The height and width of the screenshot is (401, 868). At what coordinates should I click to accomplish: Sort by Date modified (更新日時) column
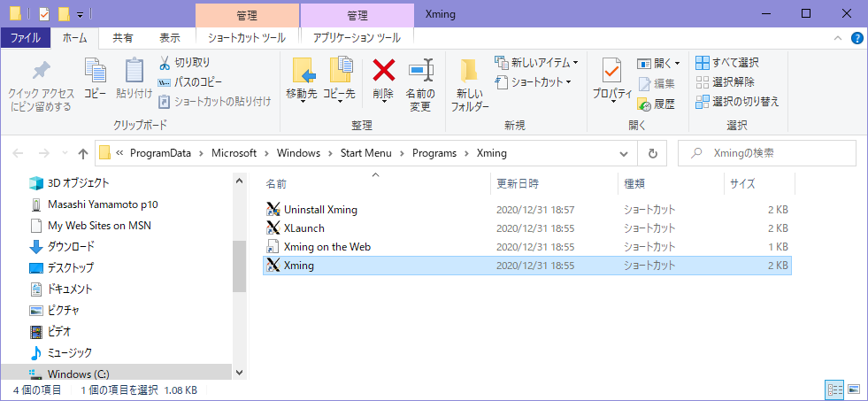[554, 184]
